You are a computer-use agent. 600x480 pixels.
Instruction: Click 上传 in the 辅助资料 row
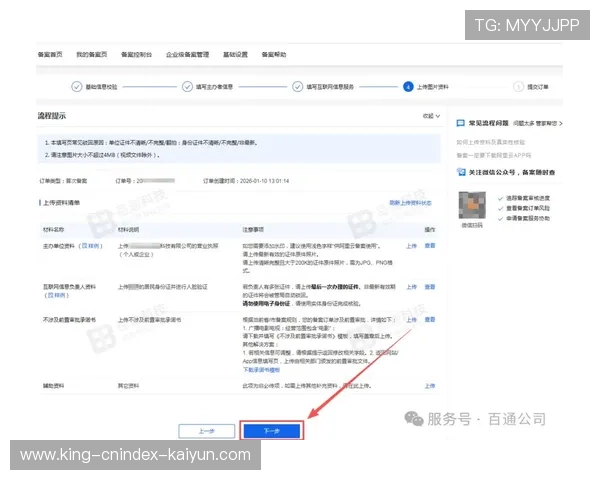[430, 386]
